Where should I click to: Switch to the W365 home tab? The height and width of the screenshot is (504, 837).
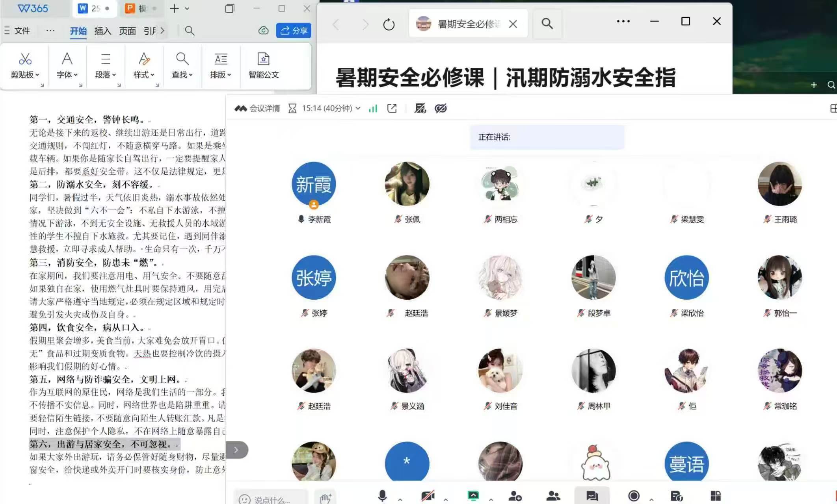(x=33, y=8)
